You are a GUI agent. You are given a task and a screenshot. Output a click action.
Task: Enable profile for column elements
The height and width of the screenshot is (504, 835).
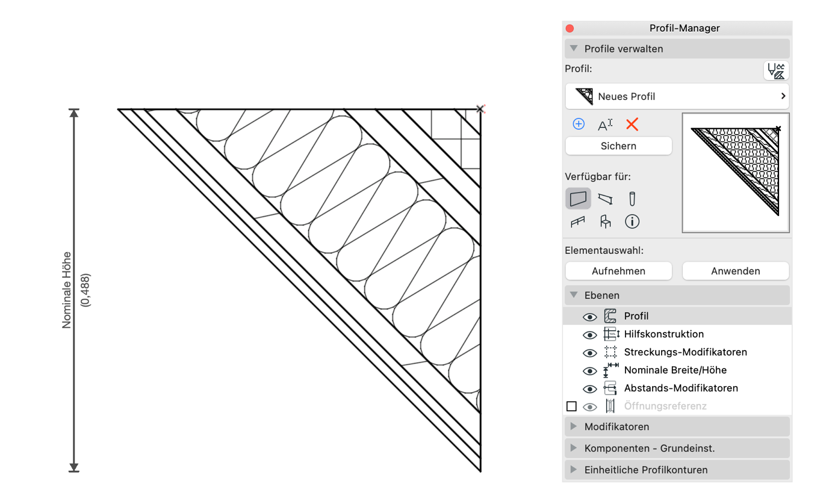point(632,198)
